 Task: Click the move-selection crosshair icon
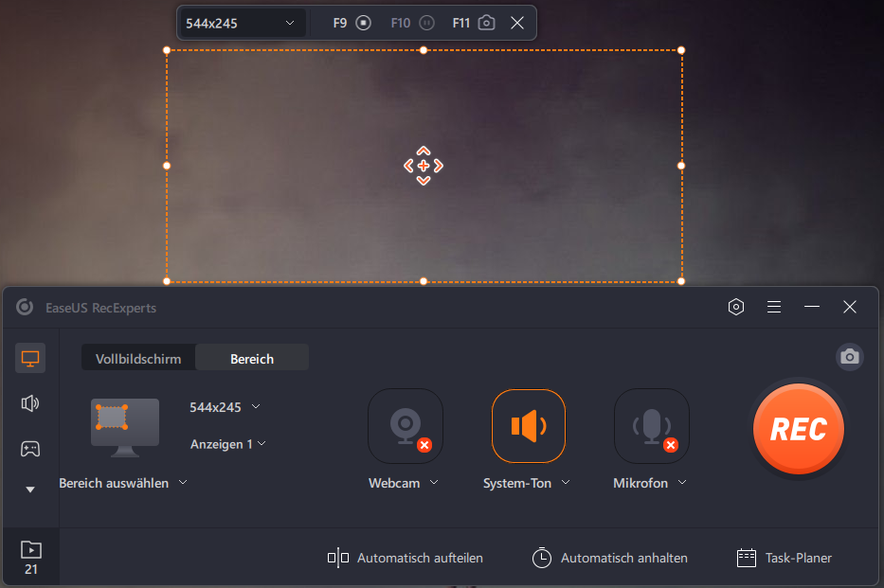click(424, 166)
